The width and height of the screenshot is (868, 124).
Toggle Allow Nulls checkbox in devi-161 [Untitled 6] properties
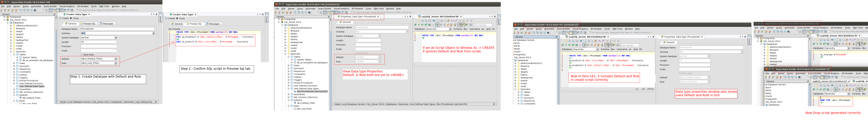(680, 73)
